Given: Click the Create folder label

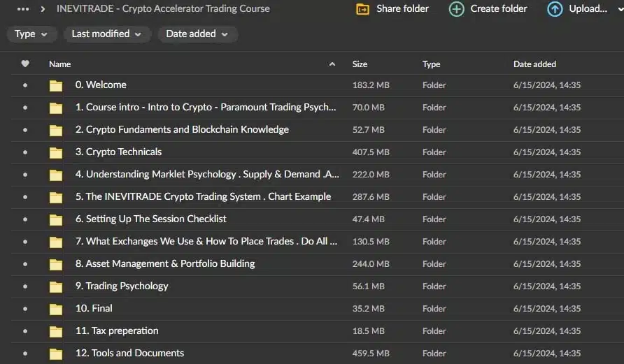Looking at the screenshot, I should point(499,8).
